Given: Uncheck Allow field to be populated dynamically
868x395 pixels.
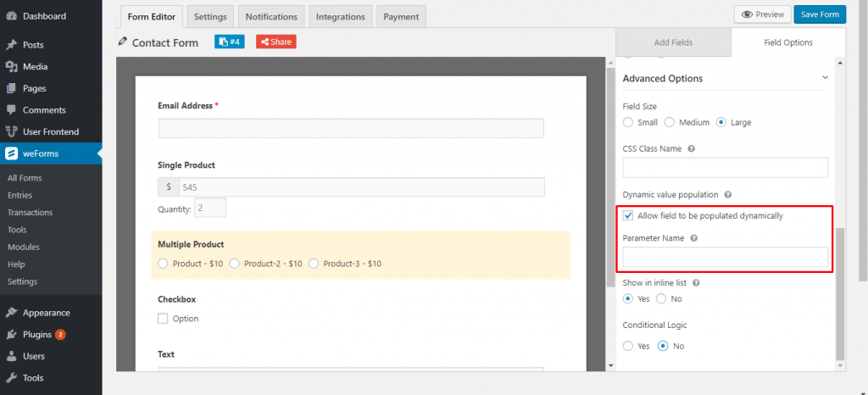Looking at the screenshot, I should [x=628, y=216].
